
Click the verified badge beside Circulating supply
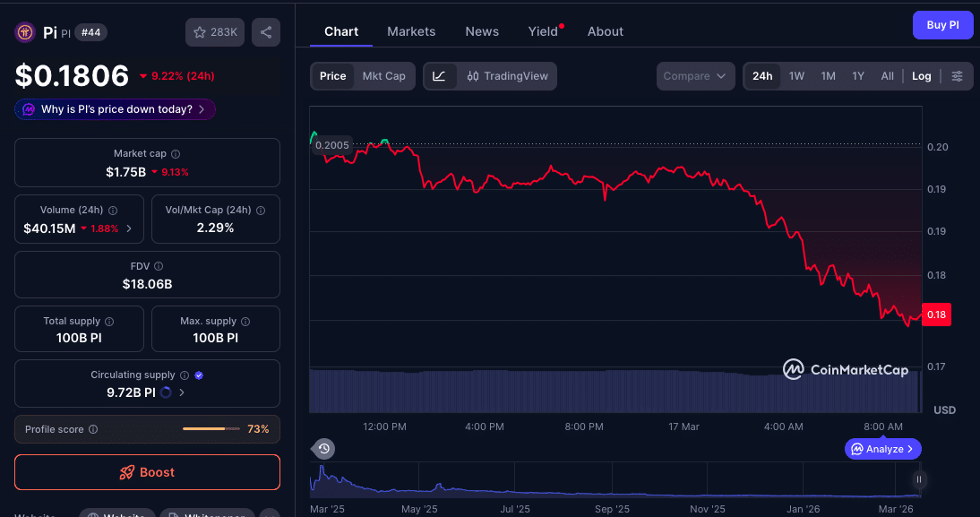point(199,375)
